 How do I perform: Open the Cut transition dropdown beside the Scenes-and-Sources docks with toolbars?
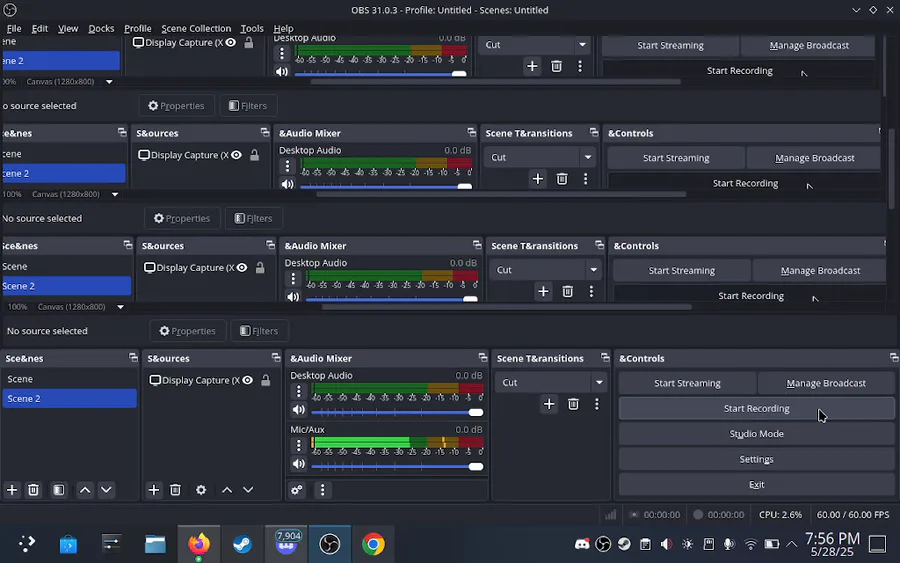(550, 382)
